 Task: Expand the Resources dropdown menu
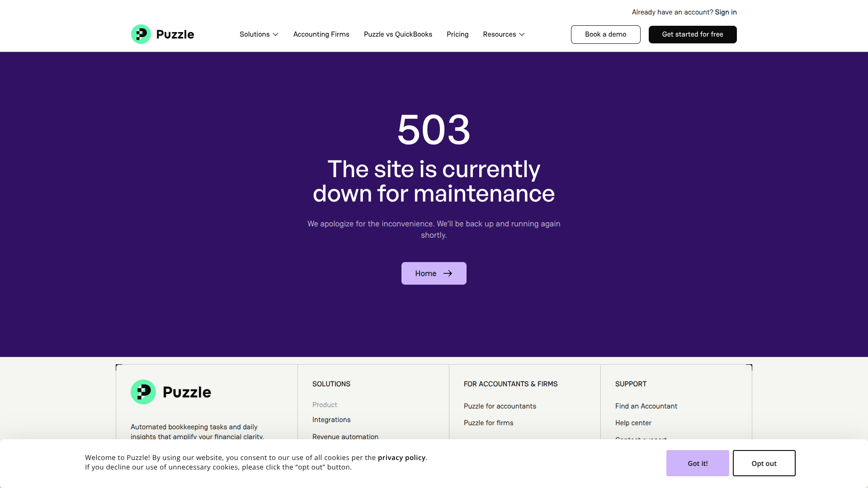click(504, 34)
